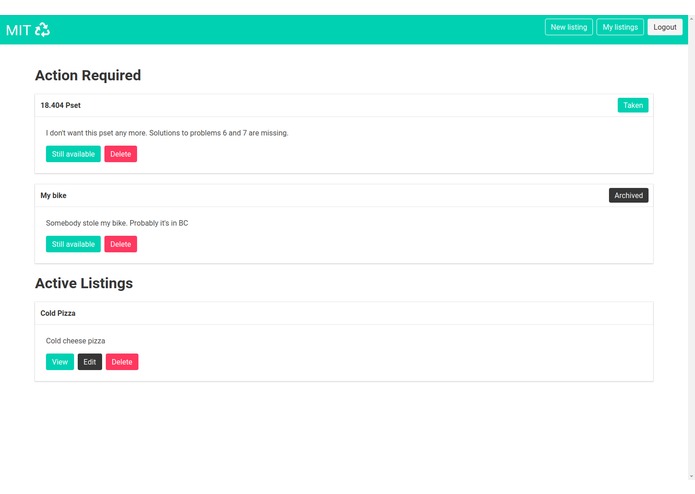Click the Archived badge on My bike
Screen dimensions: 695x494
629,195
